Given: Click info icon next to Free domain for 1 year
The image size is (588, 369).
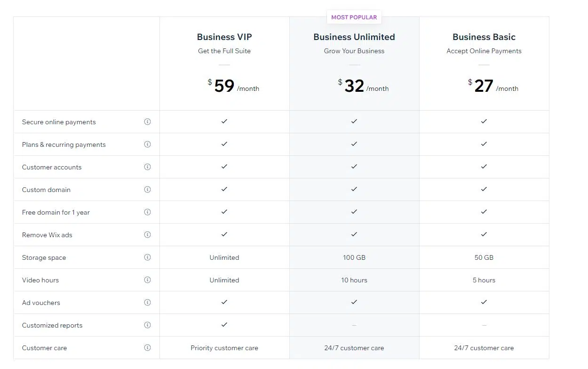Looking at the screenshot, I should [x=147, y=212].
